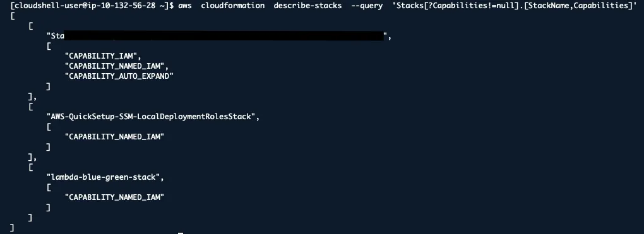Click the cloudshell-user prompt text
644x234 pixels.
point(92,6)
